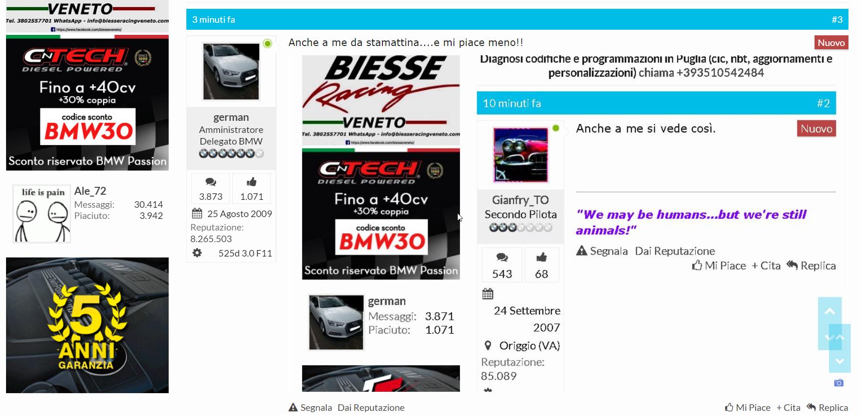Click 'We may be humans' signature text
This screenshot has height=415, width=868.
(691, 222)
